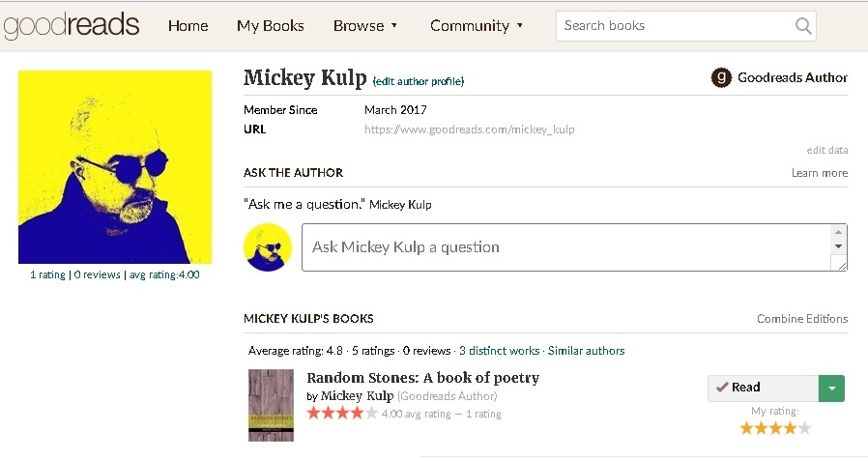Click the Goodreads logo
The image size is (868, 461).
click(71, 26)
